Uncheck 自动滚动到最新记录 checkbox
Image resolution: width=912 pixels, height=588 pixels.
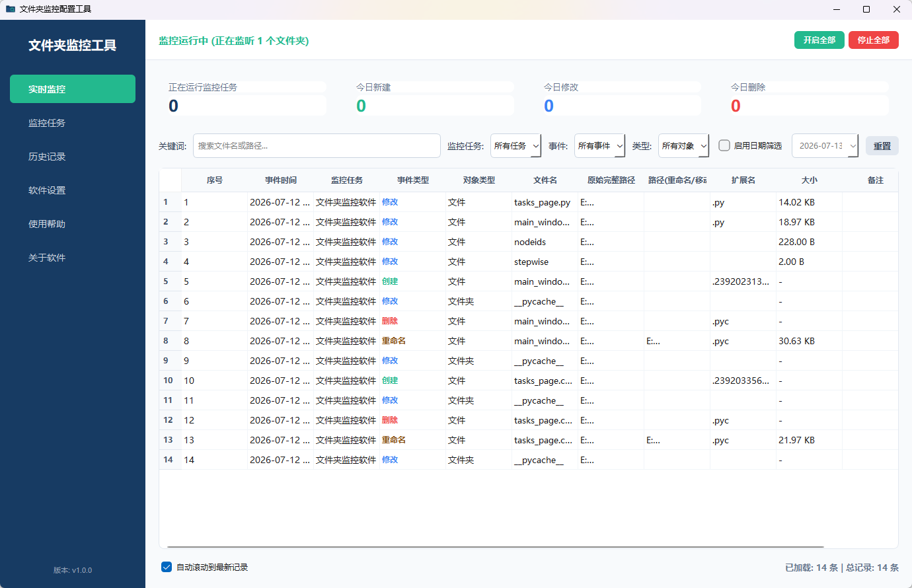click(167, 567)
